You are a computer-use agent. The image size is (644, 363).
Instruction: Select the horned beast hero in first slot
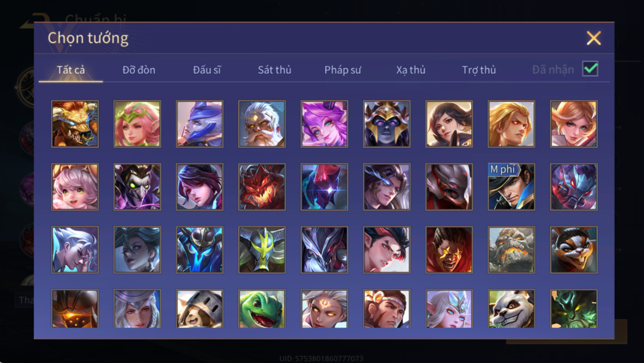coord(75,123)
